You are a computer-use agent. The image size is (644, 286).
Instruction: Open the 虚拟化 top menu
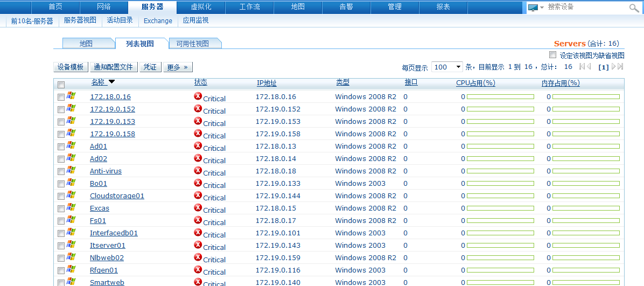(201, 7)
